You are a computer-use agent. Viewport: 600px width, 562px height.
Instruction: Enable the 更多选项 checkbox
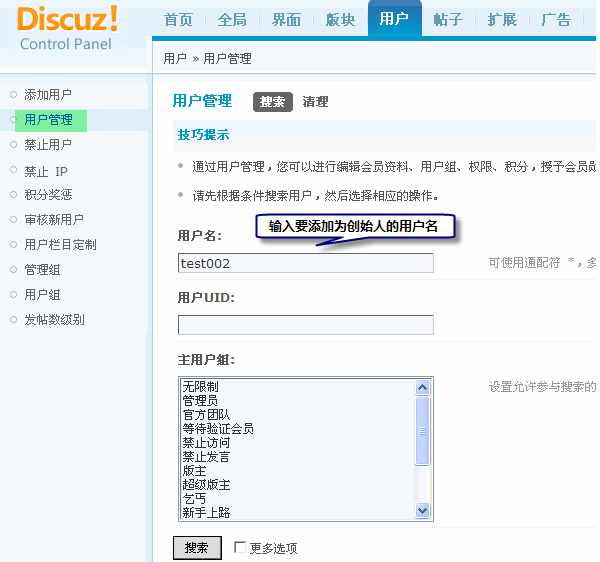pyautogui.click(x=240, y=547)
